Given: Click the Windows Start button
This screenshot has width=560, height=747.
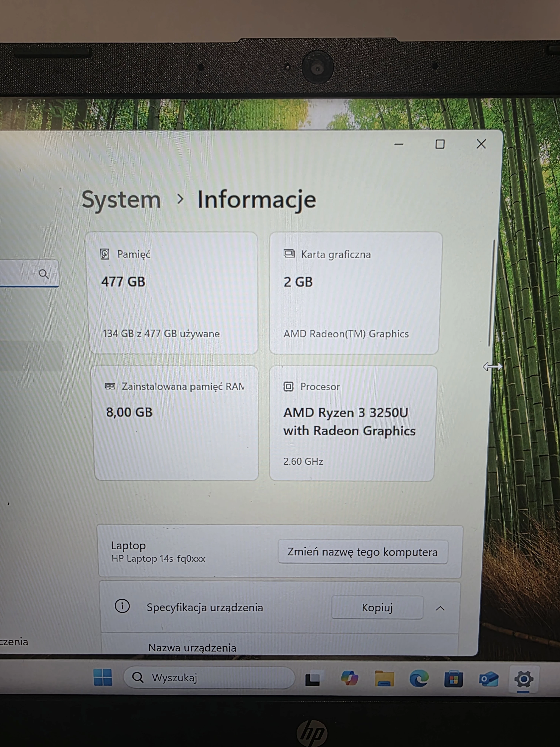Looking at the screenshot, I should 103,677.
